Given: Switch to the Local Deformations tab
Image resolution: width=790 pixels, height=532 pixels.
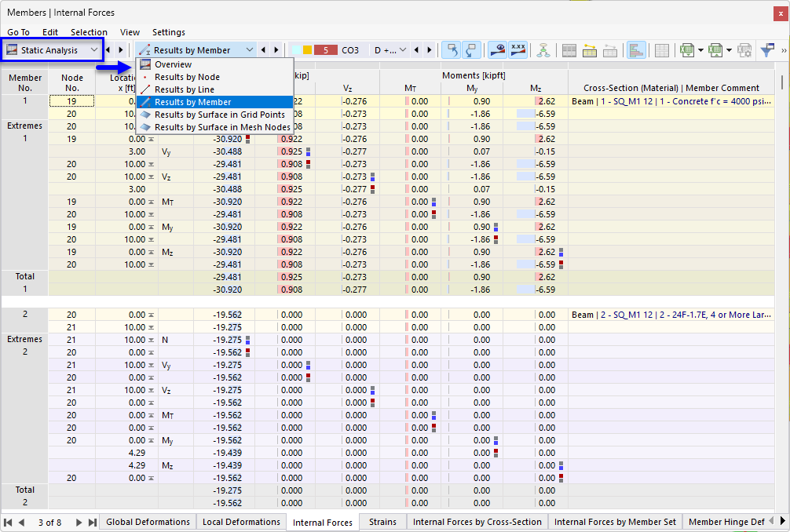Looking at the screenshot, I should 241,522.
